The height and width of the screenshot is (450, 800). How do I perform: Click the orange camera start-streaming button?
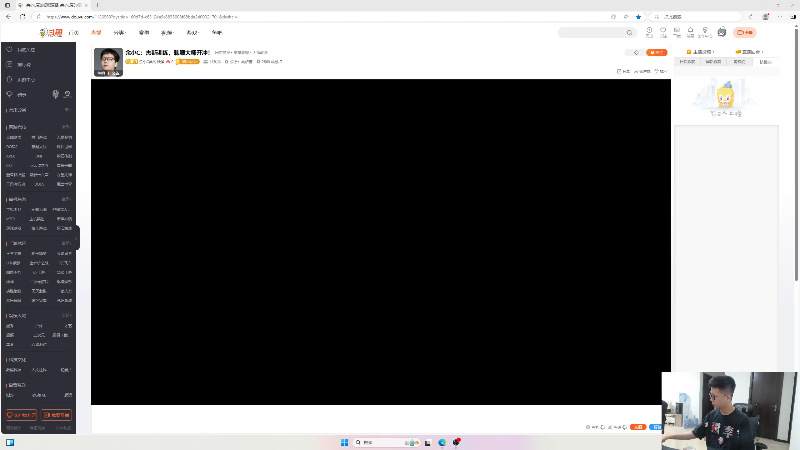pos(744,33)
